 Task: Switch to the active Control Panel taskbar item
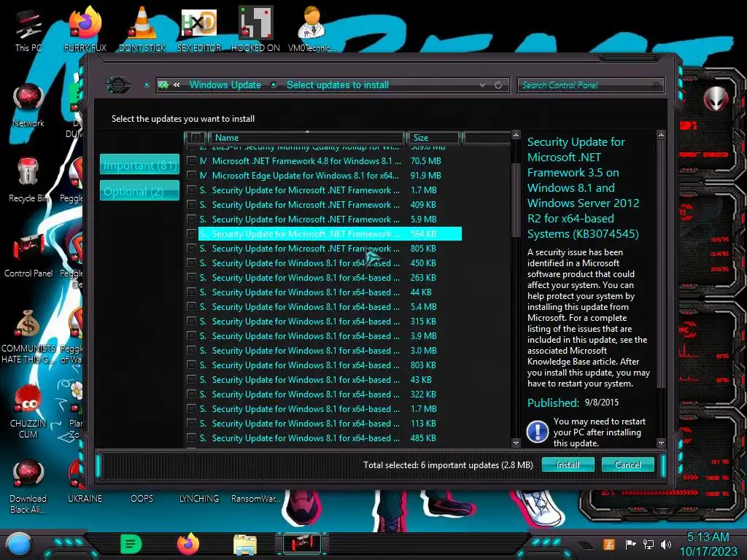(x=301, y=544)
